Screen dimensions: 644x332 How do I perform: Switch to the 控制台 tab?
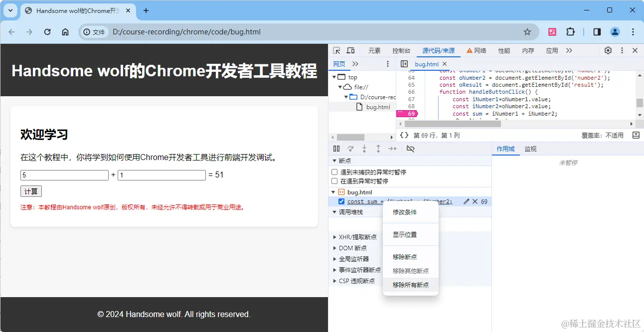tap(401, 50)
